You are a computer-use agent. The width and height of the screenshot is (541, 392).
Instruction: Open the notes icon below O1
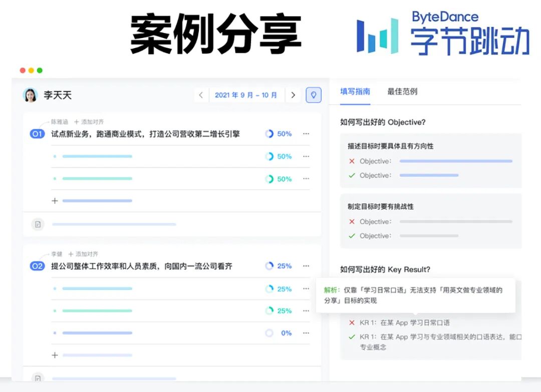click(38, 224)
